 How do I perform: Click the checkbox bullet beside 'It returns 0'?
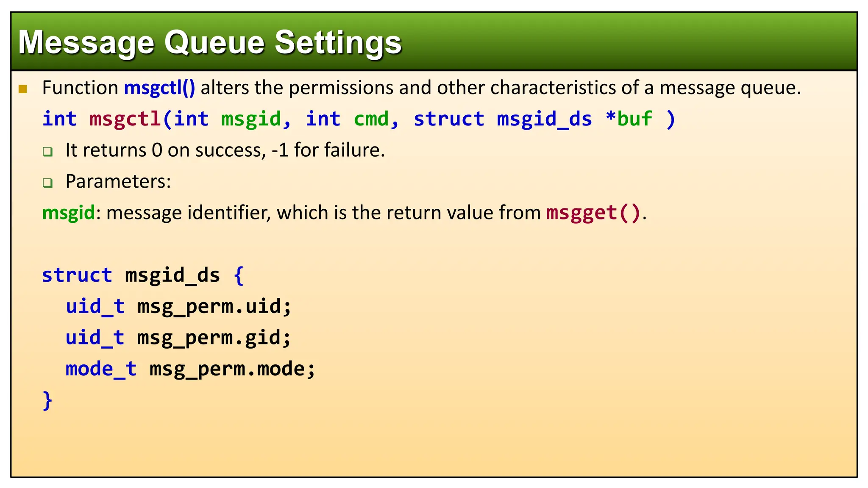point(48,152)
